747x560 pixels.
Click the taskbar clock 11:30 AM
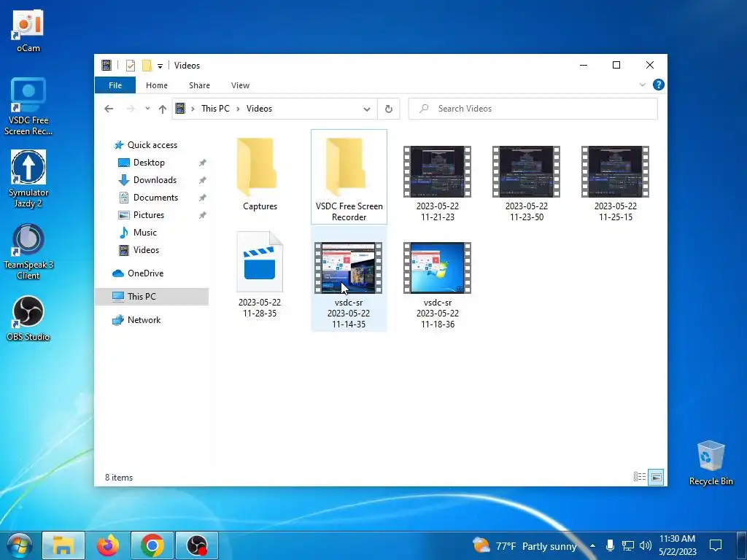tap(678, 545)
